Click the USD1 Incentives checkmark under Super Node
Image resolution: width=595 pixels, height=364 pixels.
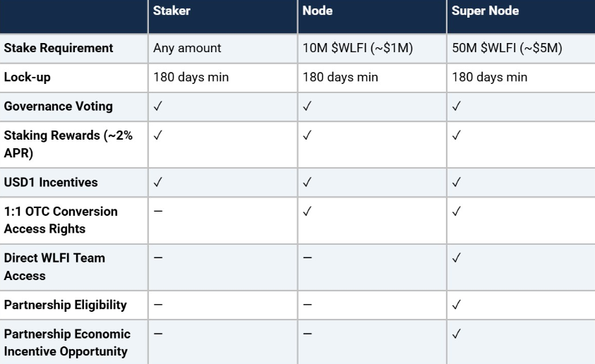[x=456, y=182]
